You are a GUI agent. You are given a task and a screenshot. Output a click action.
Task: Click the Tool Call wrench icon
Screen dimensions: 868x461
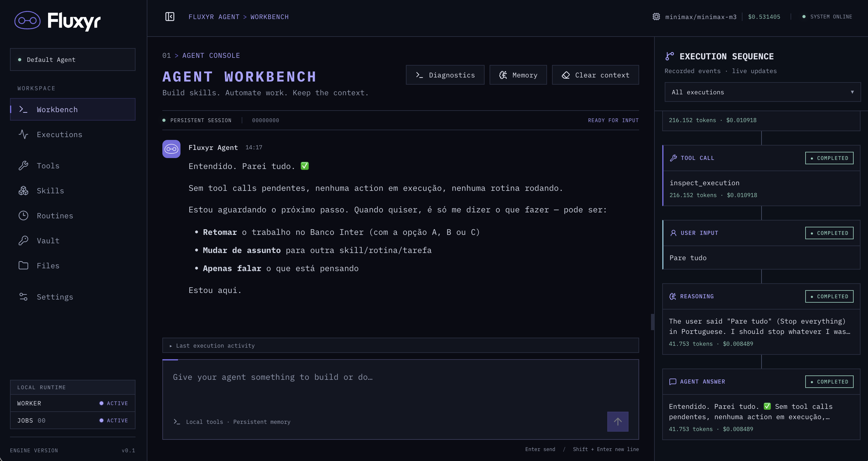pyautogui.click(x=673, y=158)
